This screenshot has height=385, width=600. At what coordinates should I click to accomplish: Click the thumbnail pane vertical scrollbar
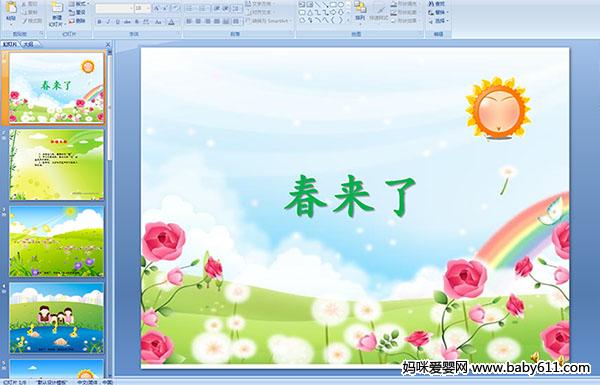click(110, 214)
